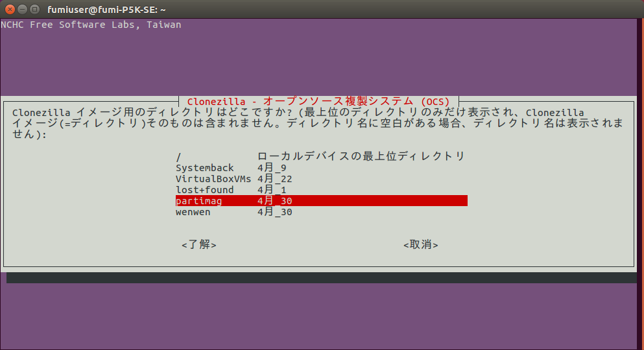Minimize the terminal window
This screenshot has height=350, width=644.
(22, 9)
